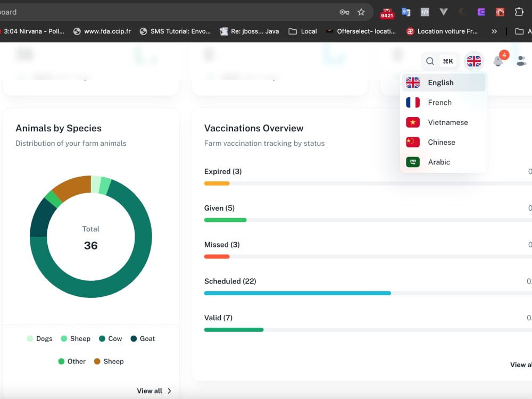Click the China flag icon

pyautogui.click(x=413, y=142)
